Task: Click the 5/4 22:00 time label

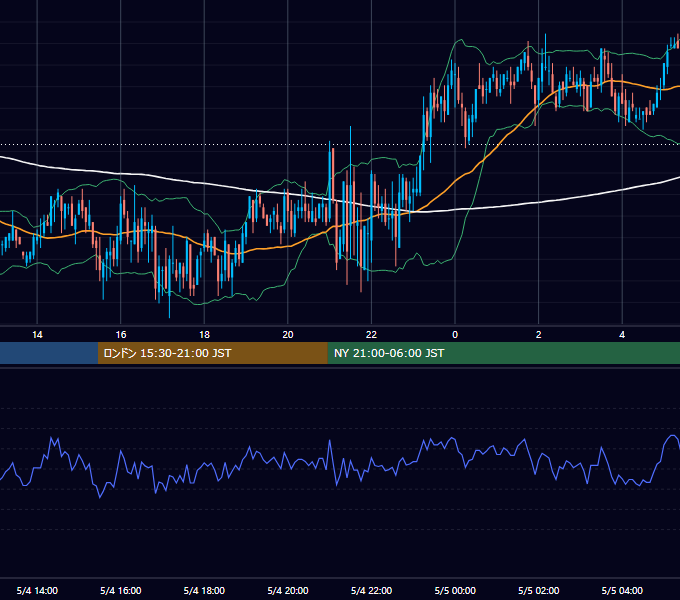Action: coord(371,591)
